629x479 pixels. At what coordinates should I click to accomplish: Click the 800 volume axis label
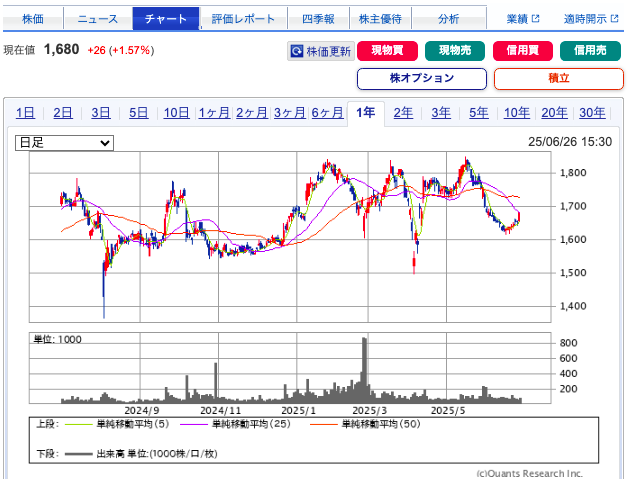pyautogui.click(x=568, y=343)
